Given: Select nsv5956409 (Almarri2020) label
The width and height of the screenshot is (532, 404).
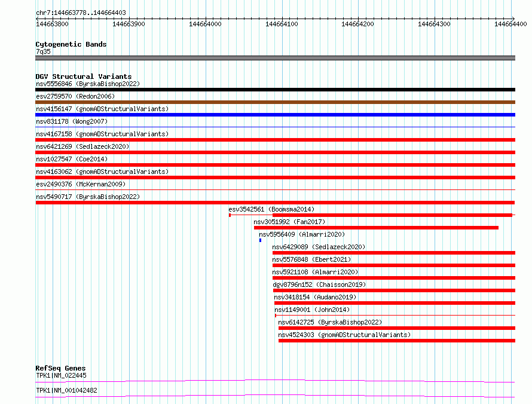Looking at the screenshot, I should click(302, 234).
